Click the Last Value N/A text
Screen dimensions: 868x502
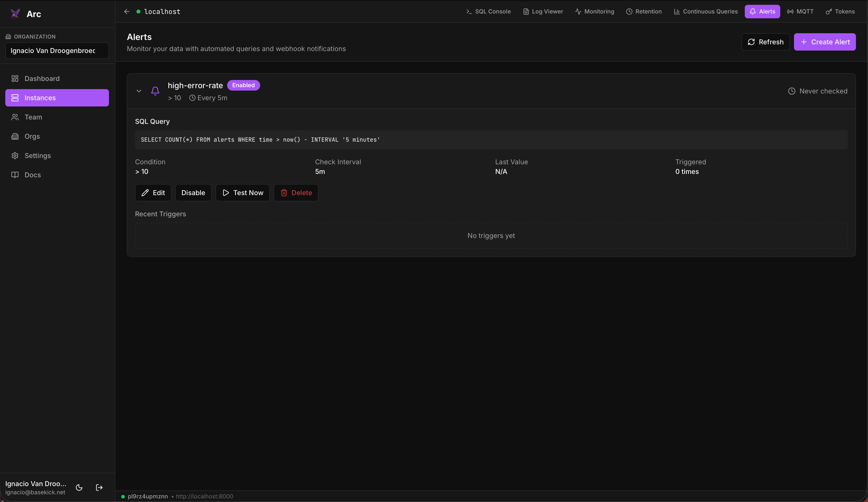click(501, 172)
